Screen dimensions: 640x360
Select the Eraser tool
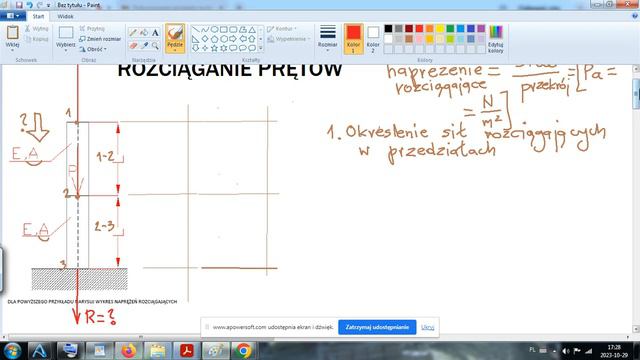click(x=133, y=46)
